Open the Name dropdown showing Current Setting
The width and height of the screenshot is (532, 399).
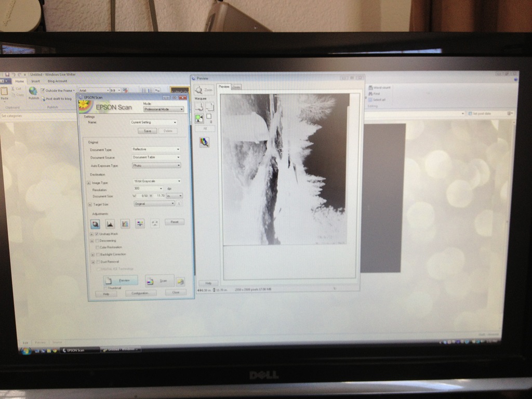click(x=154, y=122)
